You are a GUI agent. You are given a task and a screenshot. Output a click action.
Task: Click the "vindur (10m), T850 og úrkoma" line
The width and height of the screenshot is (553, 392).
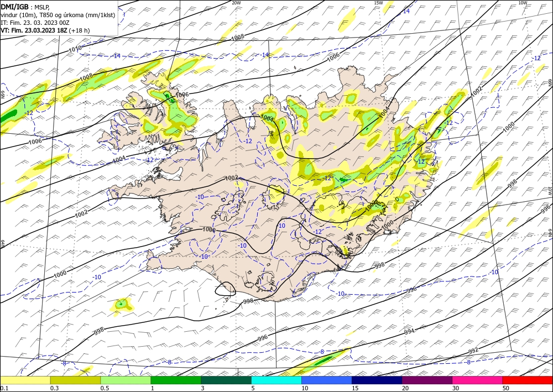(58, 15)
